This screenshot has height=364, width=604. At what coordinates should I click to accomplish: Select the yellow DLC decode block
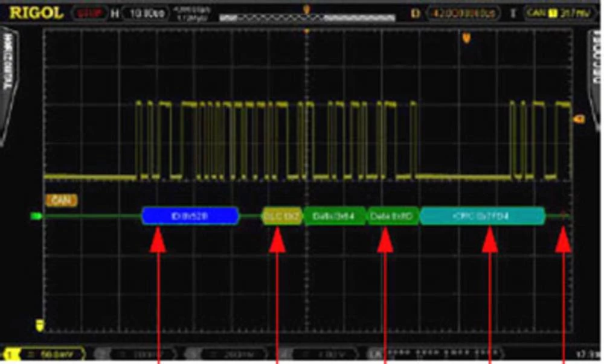point(281,216)
